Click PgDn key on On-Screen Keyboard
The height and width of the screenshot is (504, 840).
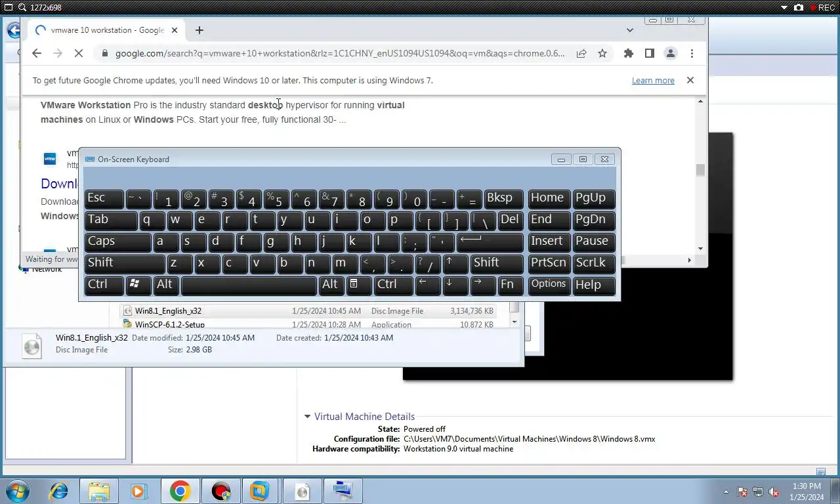click(594, 220)
